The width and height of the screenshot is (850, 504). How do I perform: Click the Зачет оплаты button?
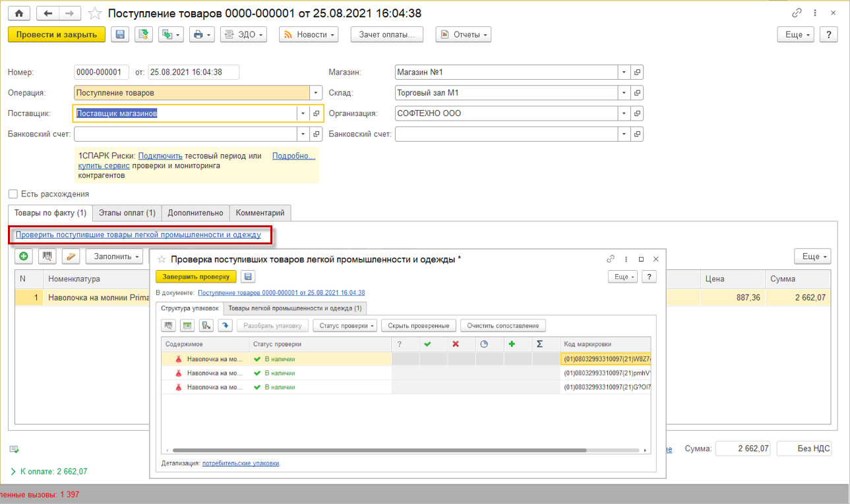click(386, 35)
